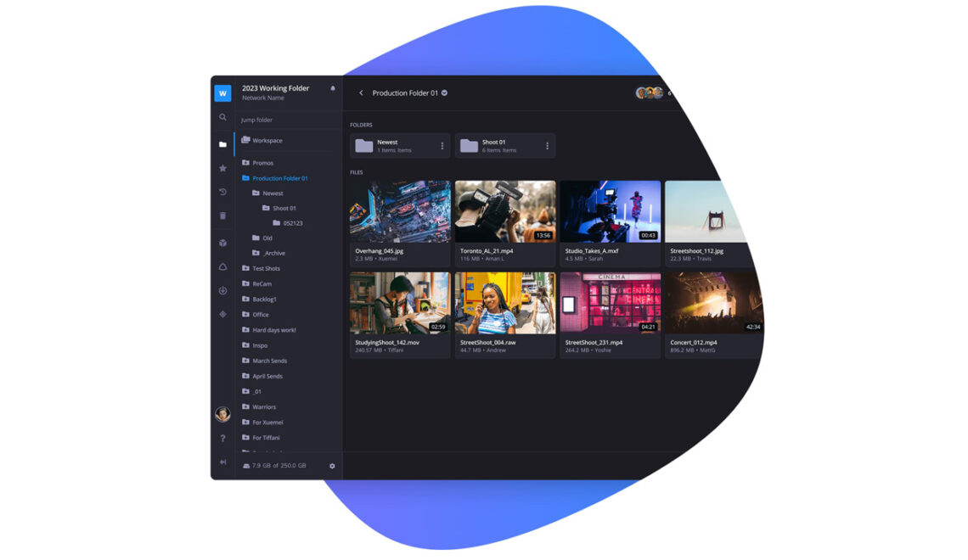The width and height of the screenshot is (968, 560).
Task: Open storage settings gear icon
Action: [x=332, y=467]
